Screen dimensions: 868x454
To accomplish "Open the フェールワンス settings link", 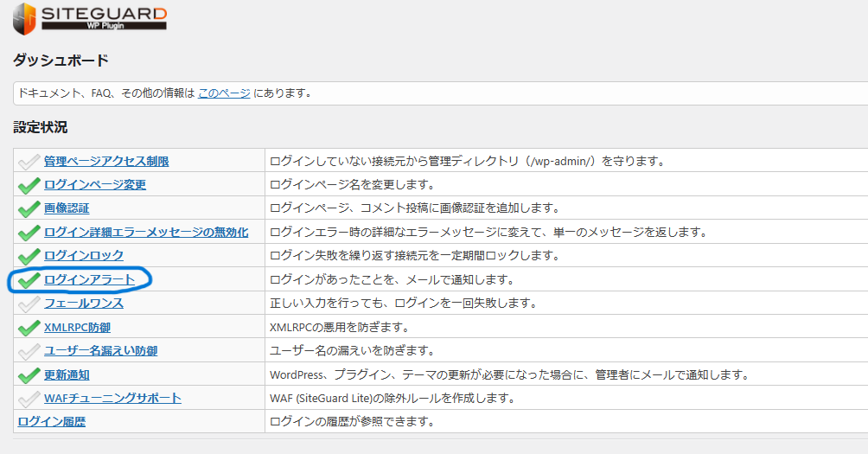I will 84,303.
